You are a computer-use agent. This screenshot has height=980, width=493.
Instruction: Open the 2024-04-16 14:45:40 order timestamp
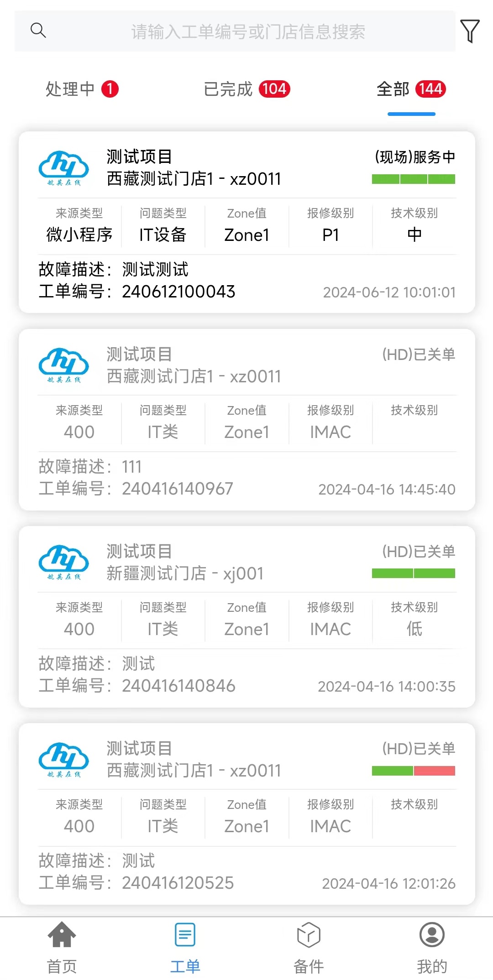[x=387, y=490]
